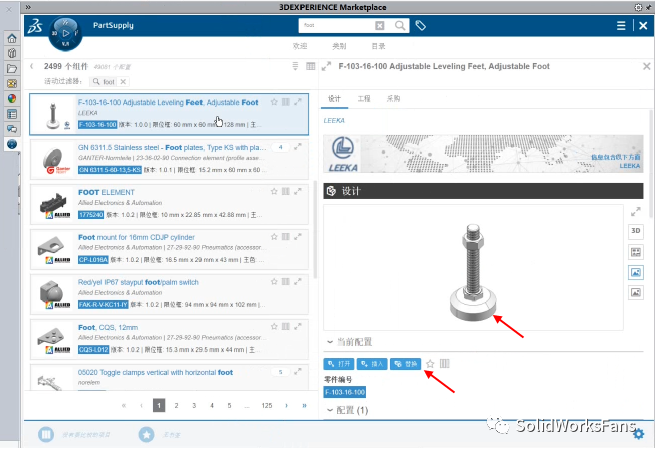Clear the search field with X icon

coord(379,26)
